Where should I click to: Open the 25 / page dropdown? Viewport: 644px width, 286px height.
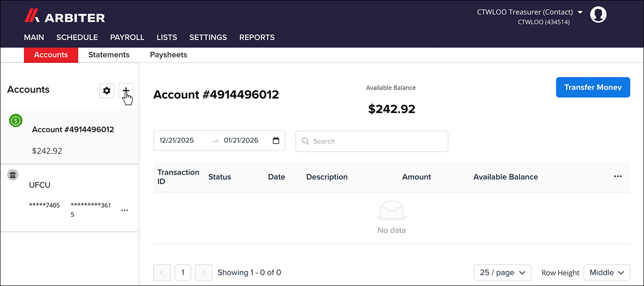(x=502, y=273)
